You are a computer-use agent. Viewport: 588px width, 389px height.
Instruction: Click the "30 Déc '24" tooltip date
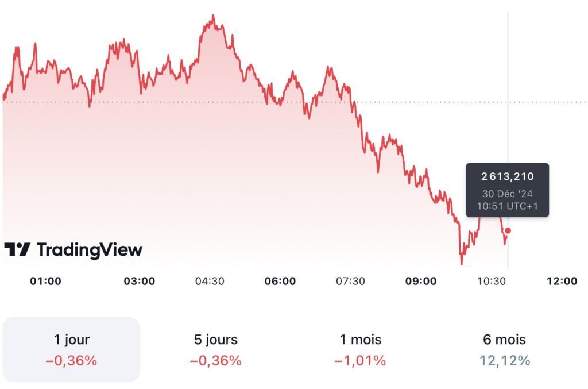(x=507, y=194)
